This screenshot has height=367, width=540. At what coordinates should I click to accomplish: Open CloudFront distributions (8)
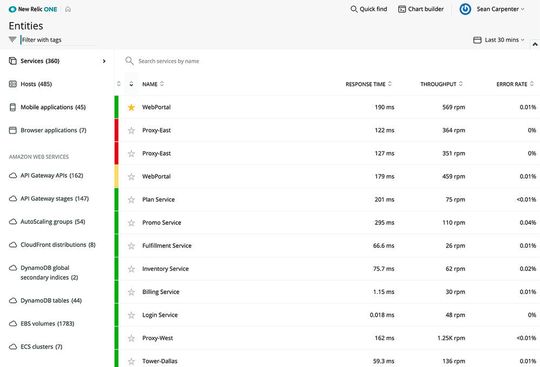58,244
